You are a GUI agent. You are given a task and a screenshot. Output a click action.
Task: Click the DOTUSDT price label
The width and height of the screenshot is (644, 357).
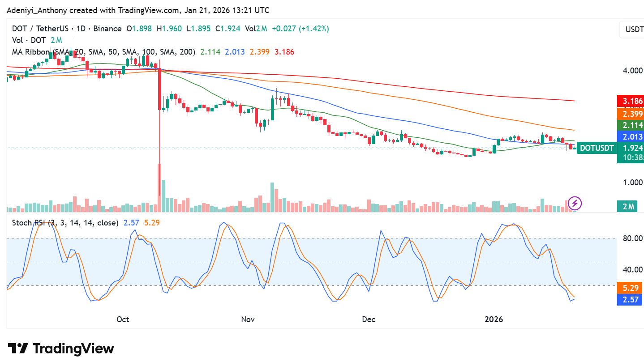[x=596, y=148]
